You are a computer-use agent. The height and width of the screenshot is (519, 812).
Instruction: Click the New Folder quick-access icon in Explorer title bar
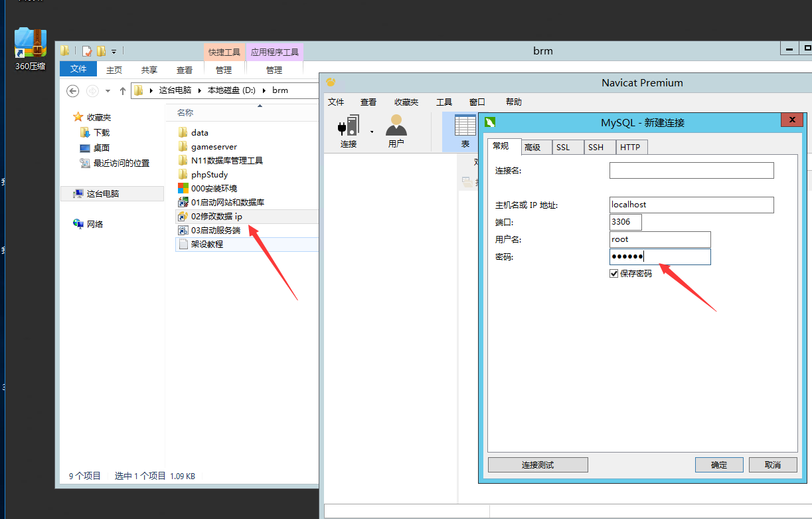101,51
